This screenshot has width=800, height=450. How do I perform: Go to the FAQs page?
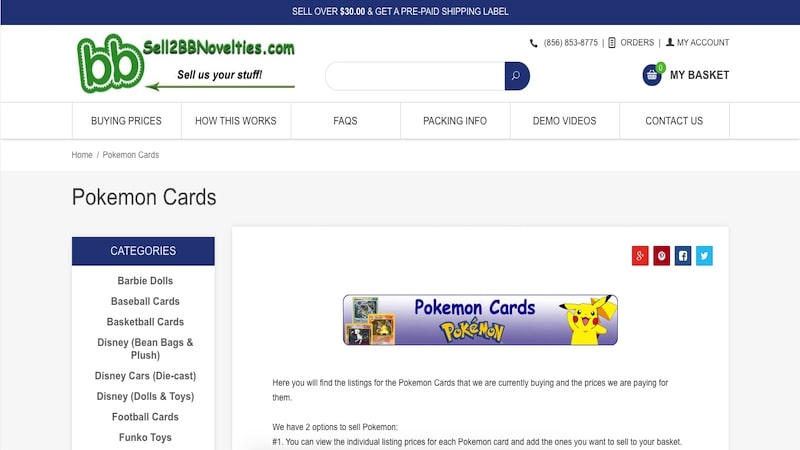point(345,121)
